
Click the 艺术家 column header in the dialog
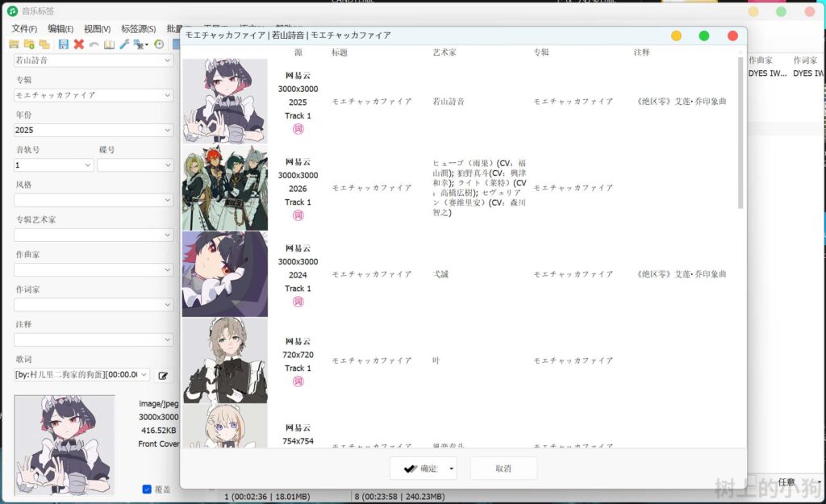(444, 52)
